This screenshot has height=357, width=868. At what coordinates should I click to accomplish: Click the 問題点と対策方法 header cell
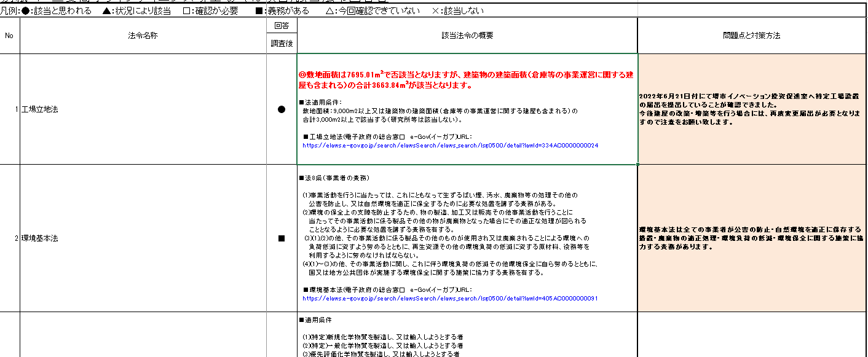752,36
